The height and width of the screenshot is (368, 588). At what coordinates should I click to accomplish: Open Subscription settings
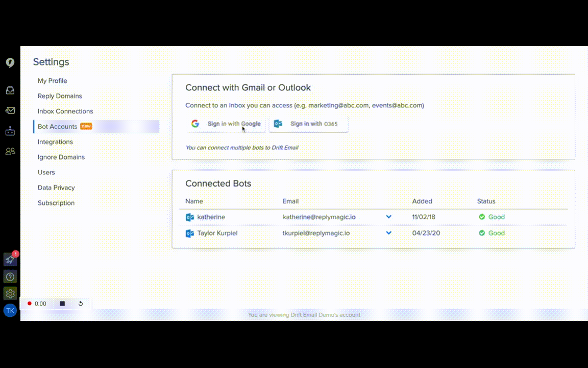pyautogui.click(x=56, y=203)
